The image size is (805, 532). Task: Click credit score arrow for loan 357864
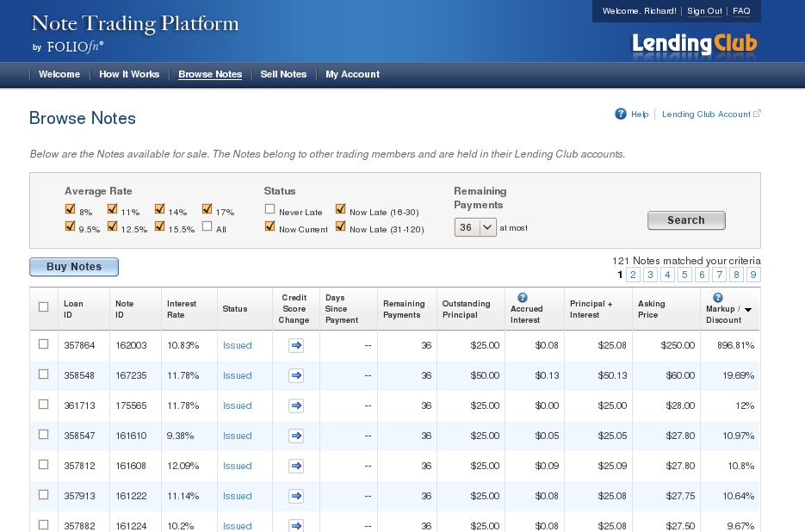click(296, 345)
